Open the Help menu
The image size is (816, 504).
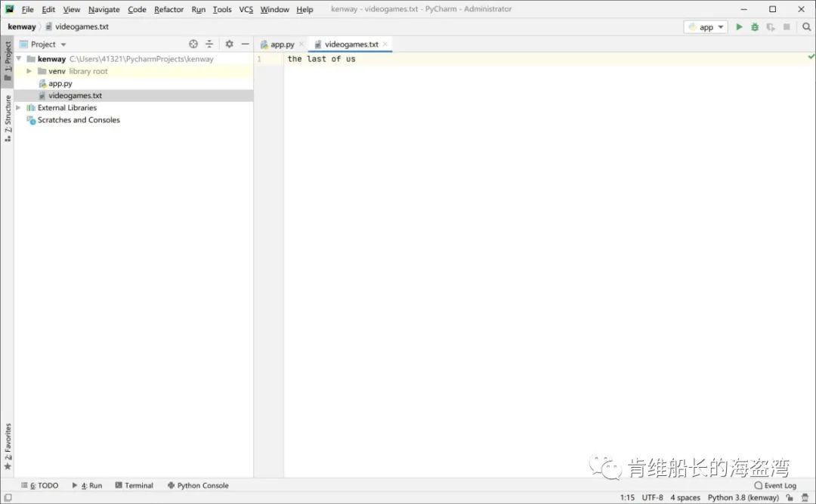click(x=305, y=9)
